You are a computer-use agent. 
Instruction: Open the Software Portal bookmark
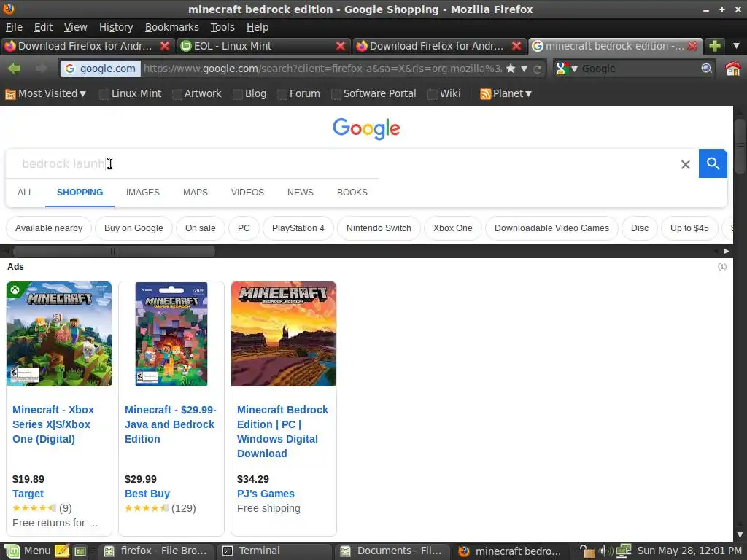[x=374, y=94]
